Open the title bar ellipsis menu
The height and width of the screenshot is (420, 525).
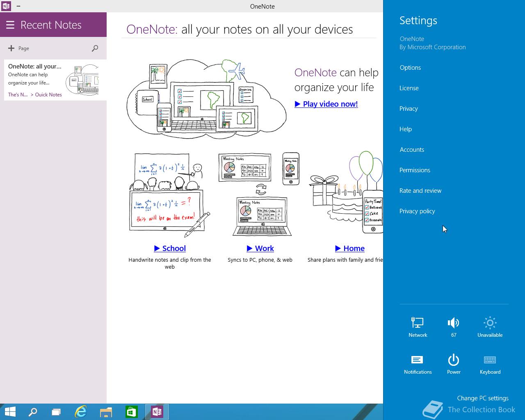[18, 6]
